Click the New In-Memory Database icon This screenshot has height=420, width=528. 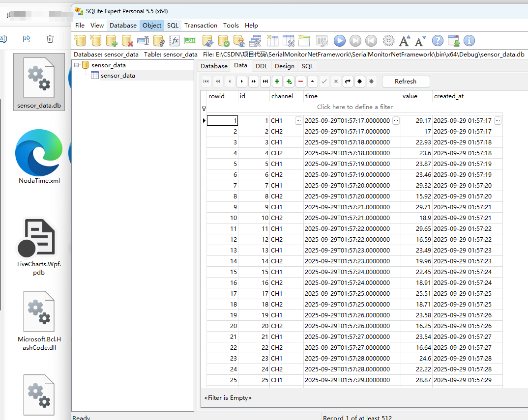point(96,41)
